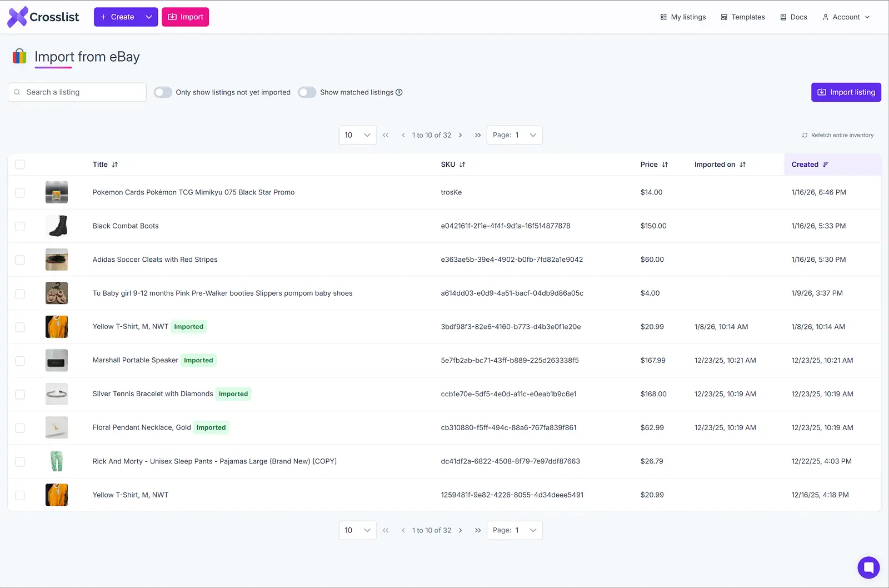Viewport: 889px width, 588px height.
Task: Click the 1/9/26, 3:37 PM date
Action: pyautogui.click(x=817, y=293)
